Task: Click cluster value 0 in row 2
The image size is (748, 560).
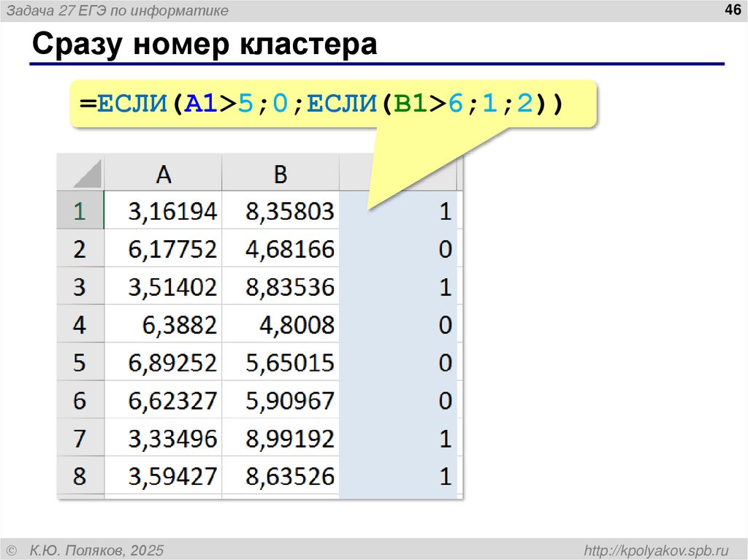Action: (x=446, y=248)
